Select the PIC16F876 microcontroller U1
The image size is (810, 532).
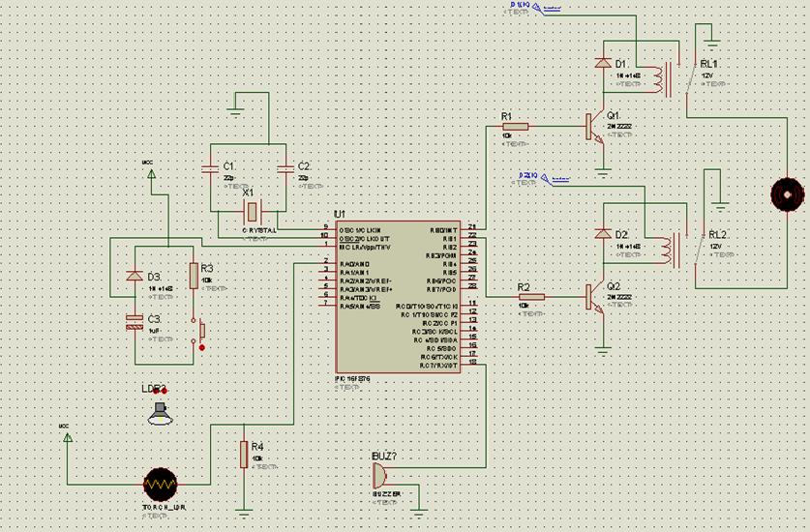coord(398,297)
